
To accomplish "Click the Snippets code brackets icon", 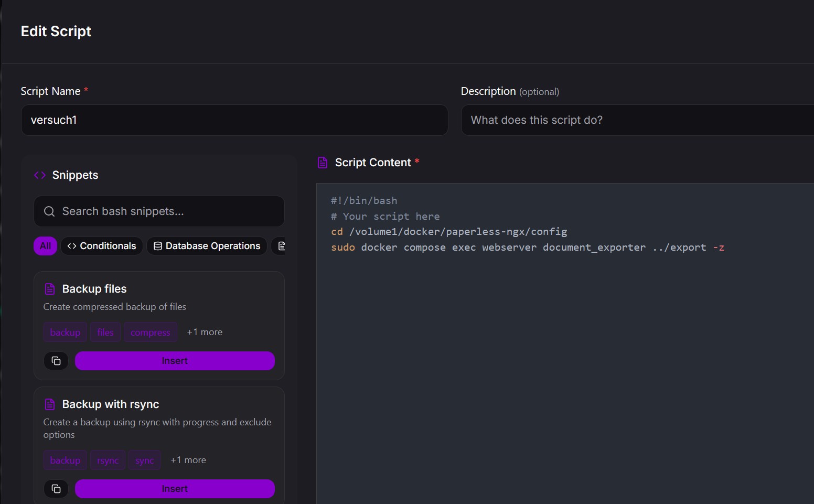I will point(40,175).
